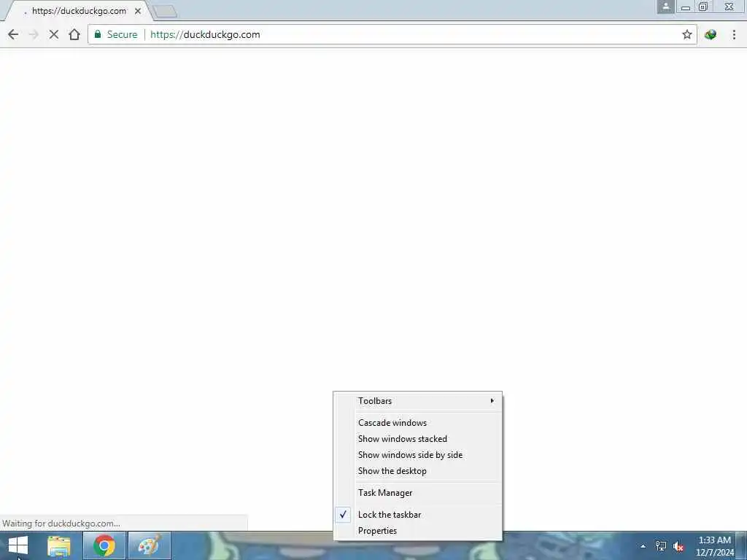Open the clock showing 1:33 AM
This screenshot has height=560, width=747.
(x=714, y=546)
